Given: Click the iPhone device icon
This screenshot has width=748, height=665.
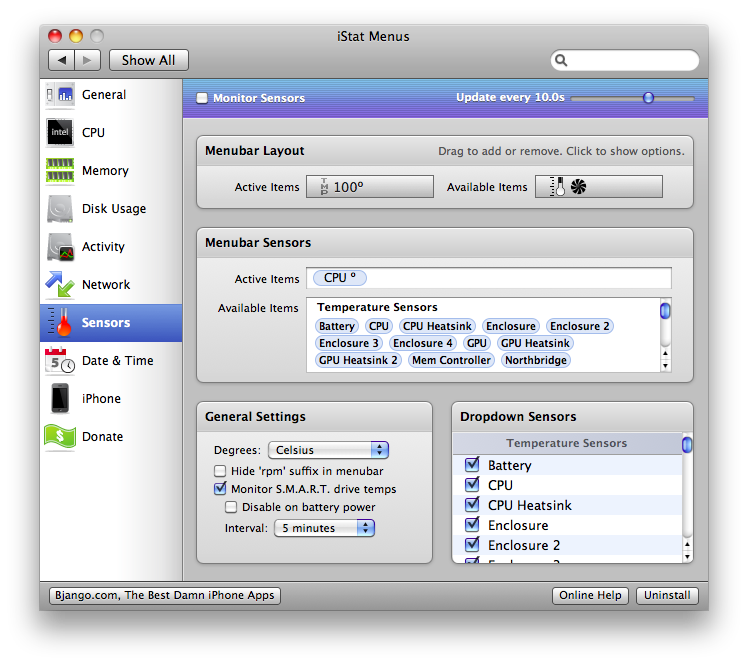Looking at the screenshot, I should 60,398.
